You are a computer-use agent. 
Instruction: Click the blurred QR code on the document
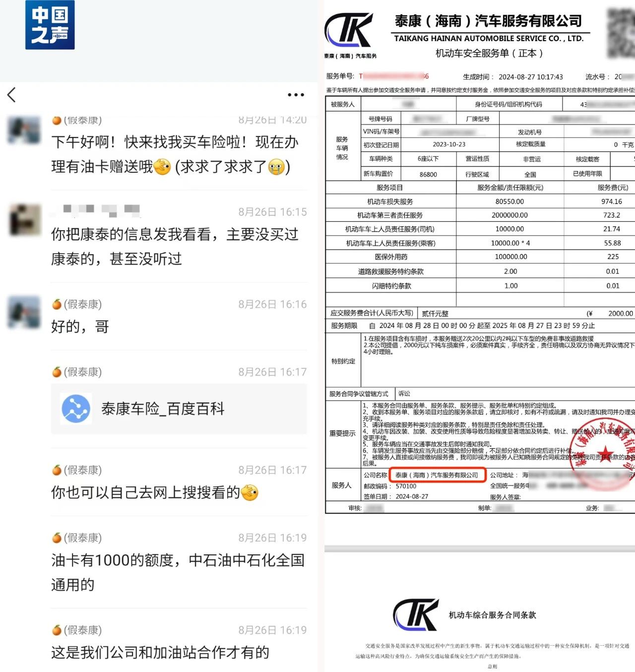(621, 33)
